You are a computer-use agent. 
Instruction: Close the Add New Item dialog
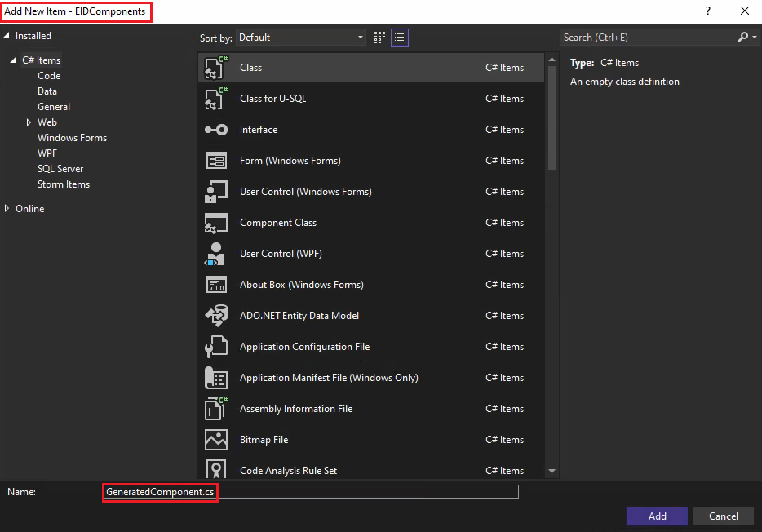click(745, 11)
